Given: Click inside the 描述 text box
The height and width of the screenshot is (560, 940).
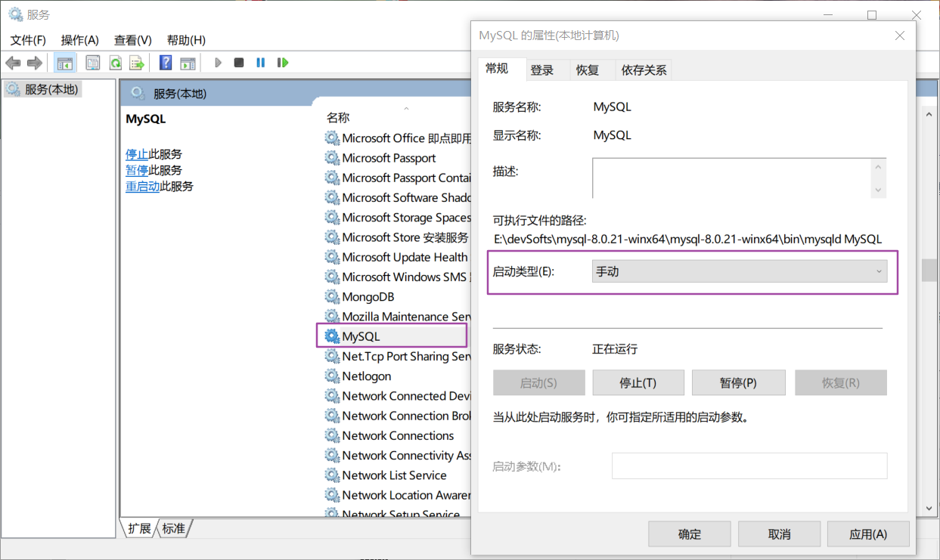Looking at the screenshot, I should point(731,178).
